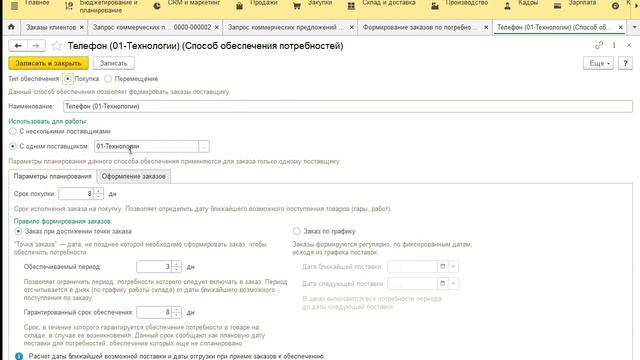Click Обеспечиваемый период value field
Image resolution: width=640 pixels, height=360 pixels.
pyautogui.click(x=154, y=267)
